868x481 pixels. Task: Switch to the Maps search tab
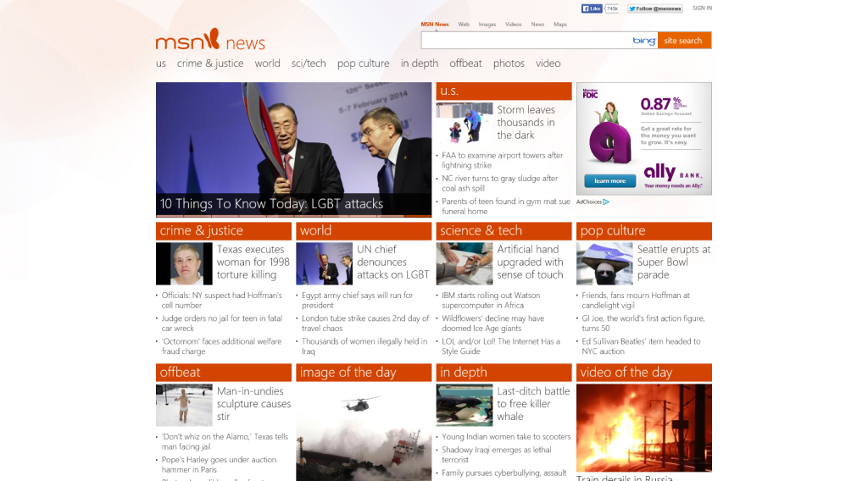click(560, 25)
